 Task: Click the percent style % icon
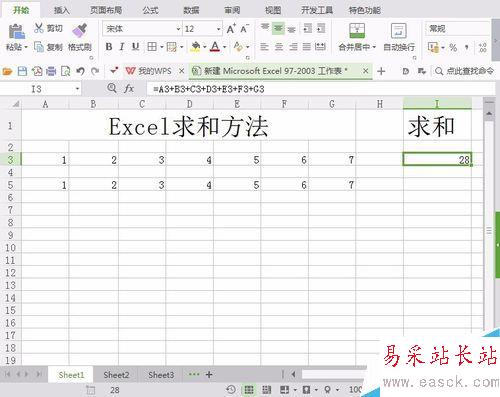pos(453,47)
